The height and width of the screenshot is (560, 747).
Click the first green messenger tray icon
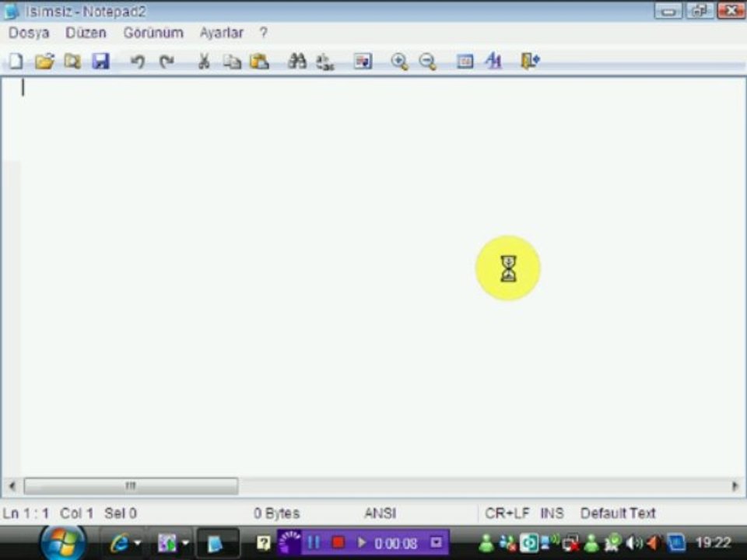point(486,543)
